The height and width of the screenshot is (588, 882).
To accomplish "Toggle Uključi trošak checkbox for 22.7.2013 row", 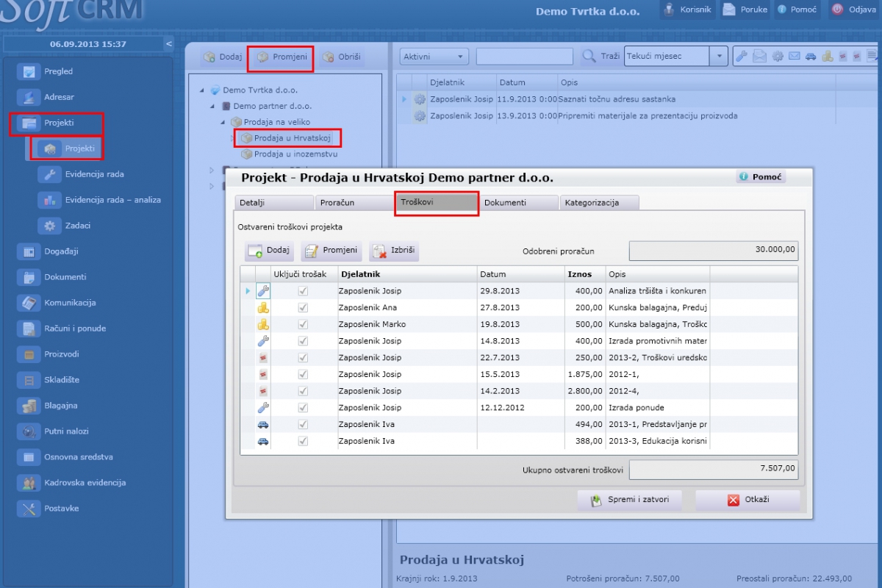I will coord(303,358).
